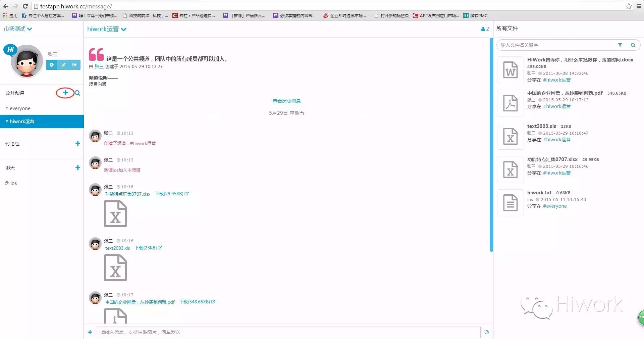Open the Word icon for HiWork docx file
This screenshot has width=644, height=339.
click(510, 70)
